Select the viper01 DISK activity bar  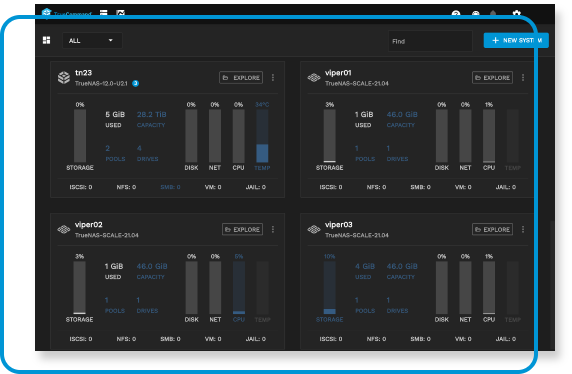pyautogui.click(x=442, y=136)
